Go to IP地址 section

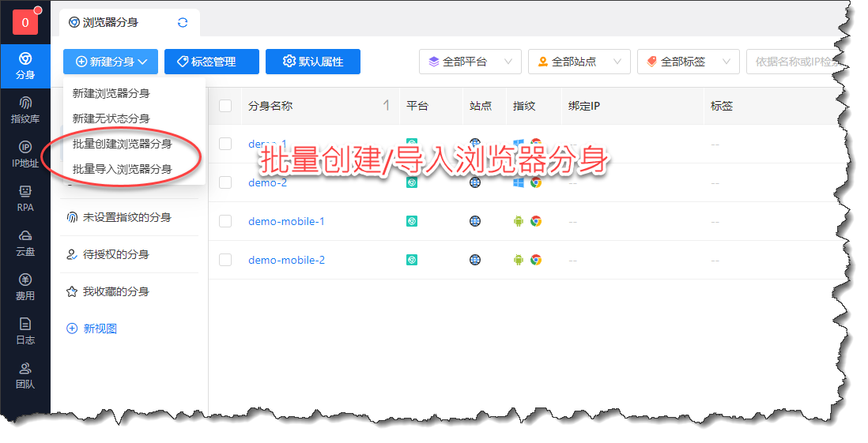coord(25,154)
